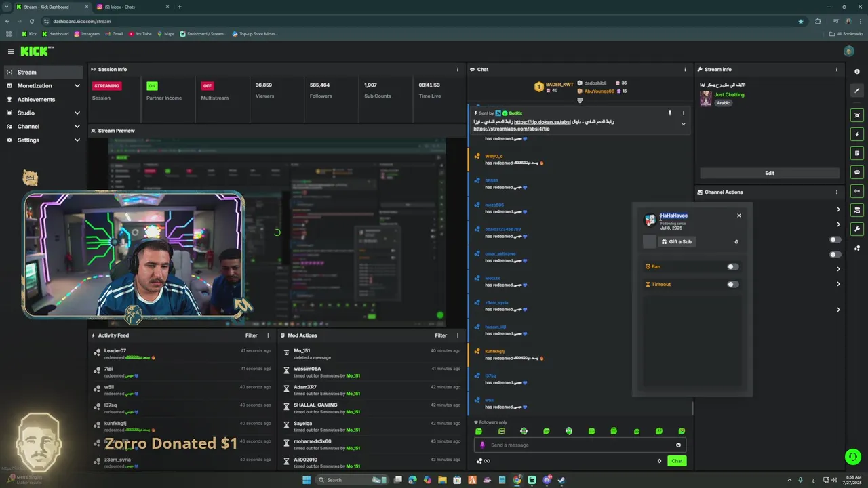Collapse the pinned message chevron
The height and width of the screenshot is (488, 868).
point(683,124)
